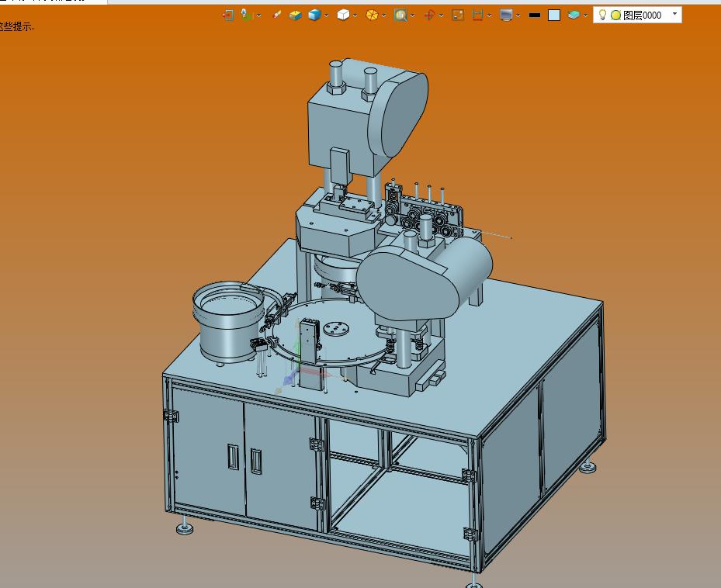Image resolution: width=721 pixels, height=588 pixels.
Task: Click the exit icon with red arrow
Action: pyautogui.click(x=228, y=16)
